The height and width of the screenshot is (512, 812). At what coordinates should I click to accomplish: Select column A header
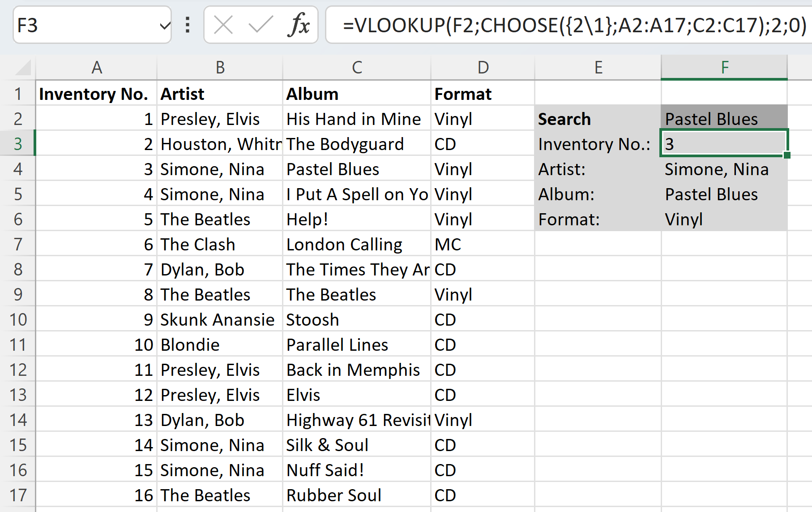(x=96, y=68)
